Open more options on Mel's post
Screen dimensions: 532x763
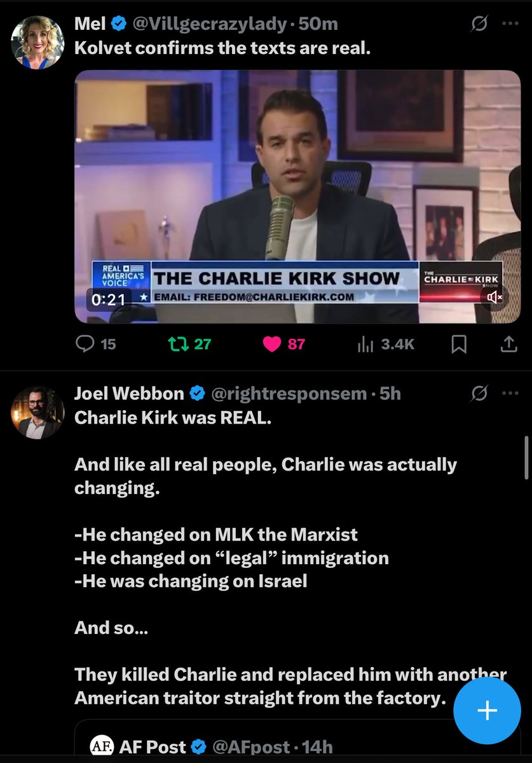(x=510, y=25)
